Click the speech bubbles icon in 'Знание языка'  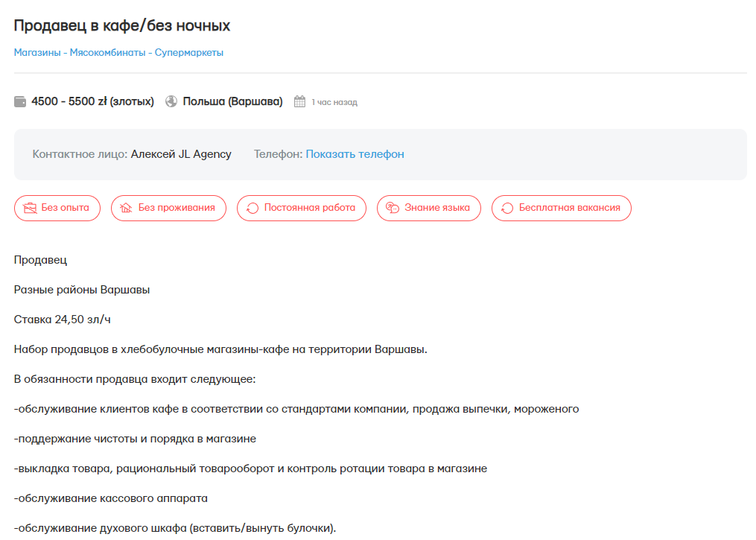[x=393, y=208]
